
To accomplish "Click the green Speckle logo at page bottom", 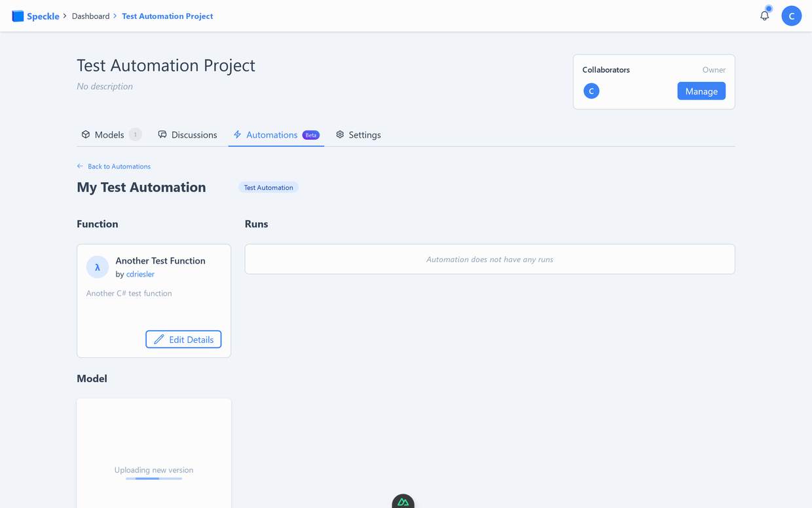I will click(403, 501).
